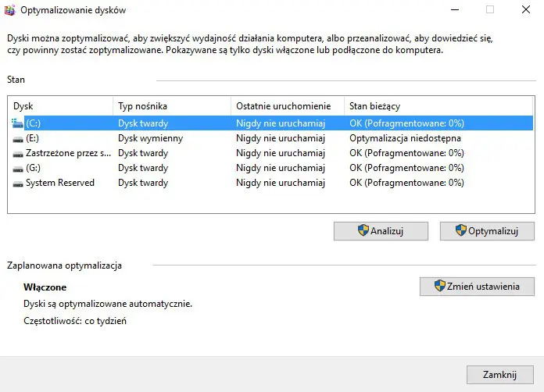Click the shield icon on Analizuj button
Viewport: 544px width, 392px height.
pyautogui.click(x=363, y=230)
